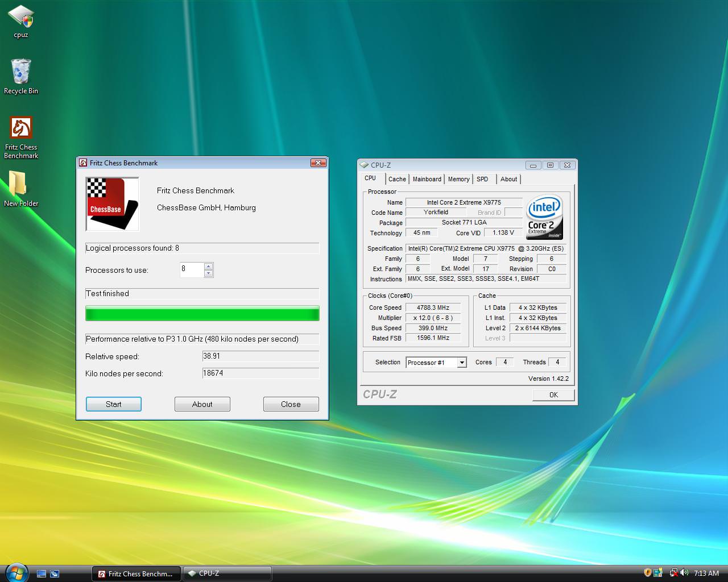The width and height of the screenshot is (728, 582).
Task: Select the New Folder desktop icon
Action: 21,189
